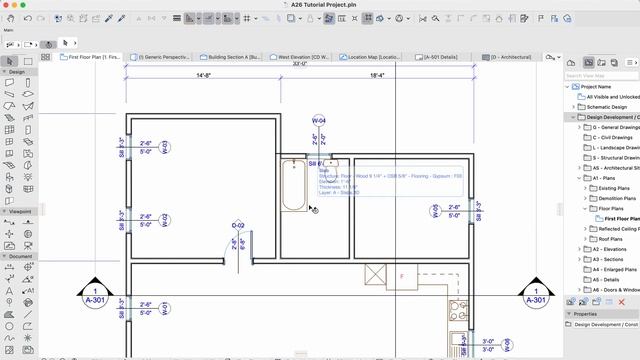
Task: Select the Circle/Arc tool
Action: click(x=9, y=327)
